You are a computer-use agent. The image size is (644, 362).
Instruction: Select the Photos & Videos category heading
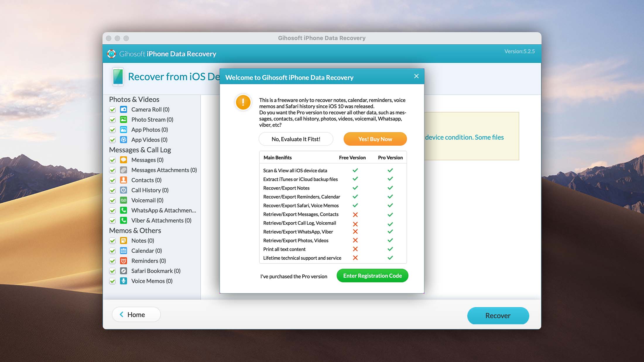(134, 99)
